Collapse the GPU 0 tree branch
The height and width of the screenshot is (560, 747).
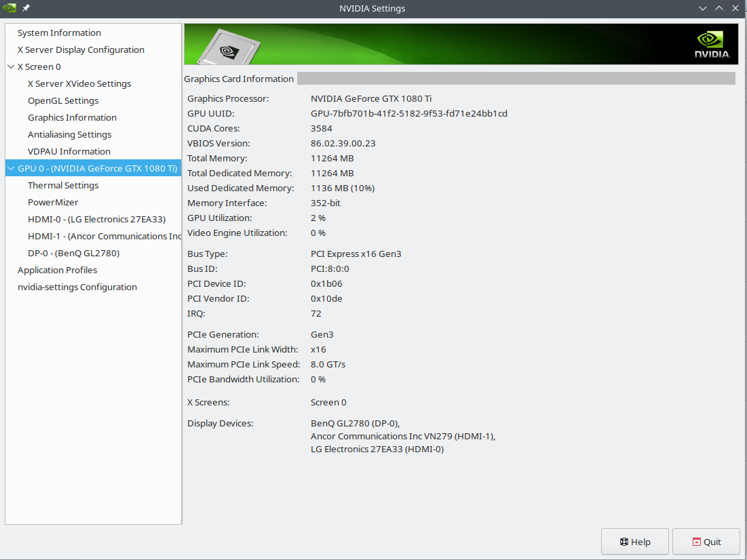pyautogui.click(x=11, y=168)
